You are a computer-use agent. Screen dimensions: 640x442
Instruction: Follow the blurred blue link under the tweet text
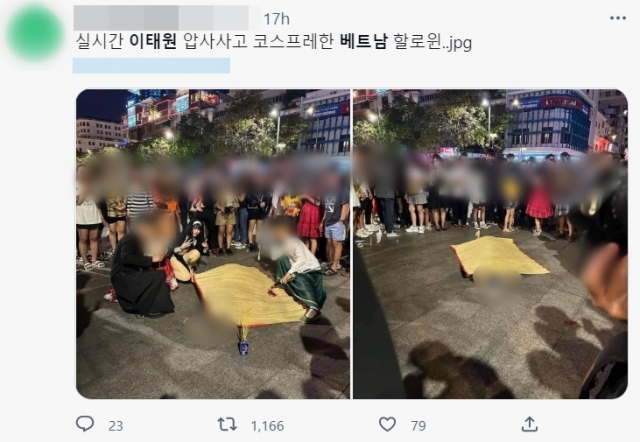coord(151,66)
